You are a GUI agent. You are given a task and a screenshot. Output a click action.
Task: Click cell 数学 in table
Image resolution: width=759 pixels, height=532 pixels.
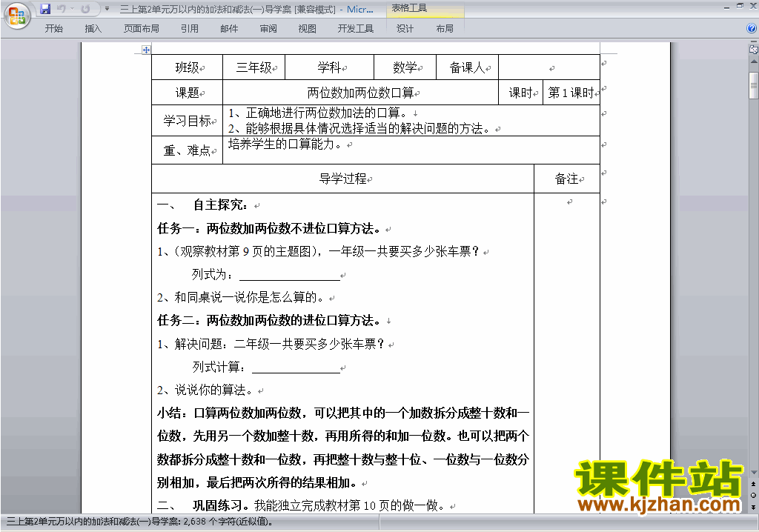coord(405,67)
